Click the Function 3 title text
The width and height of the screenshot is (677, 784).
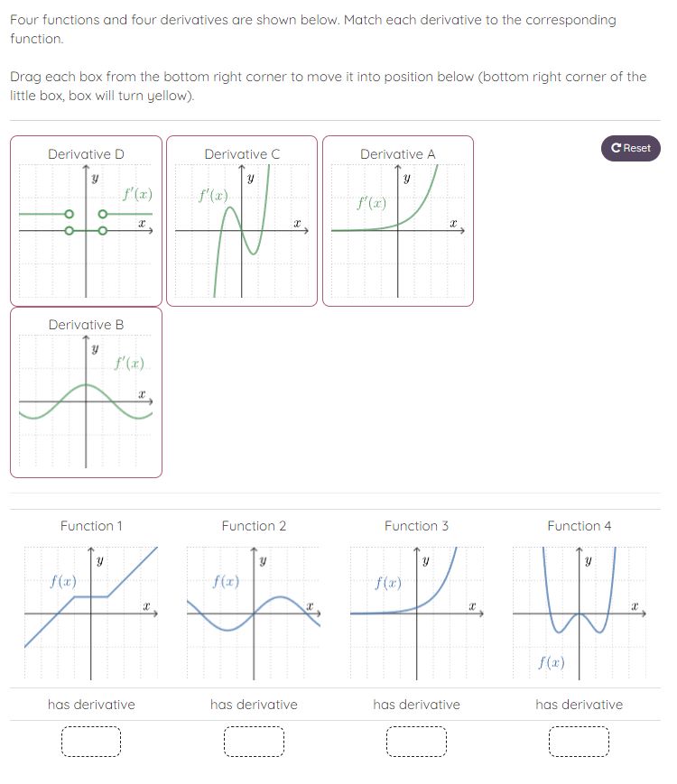point(416,526)
